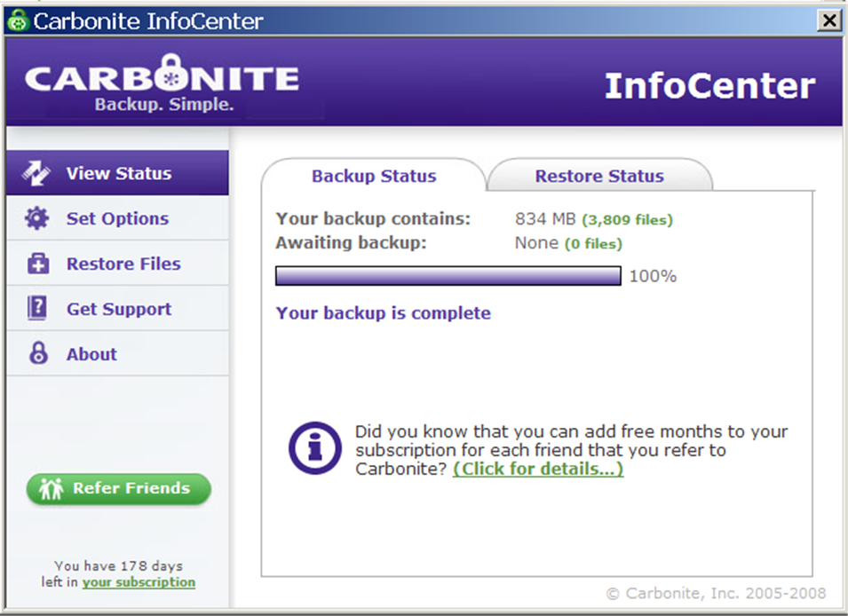This screenshot has width=848, height=616.
Task: Click the Get Support book icon
Action: pos(37,309)
